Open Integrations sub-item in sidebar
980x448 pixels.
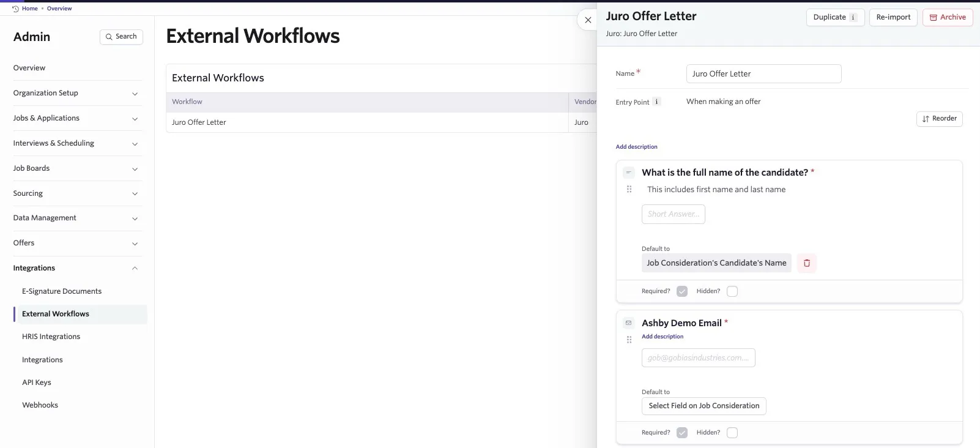tap(42, 360)
